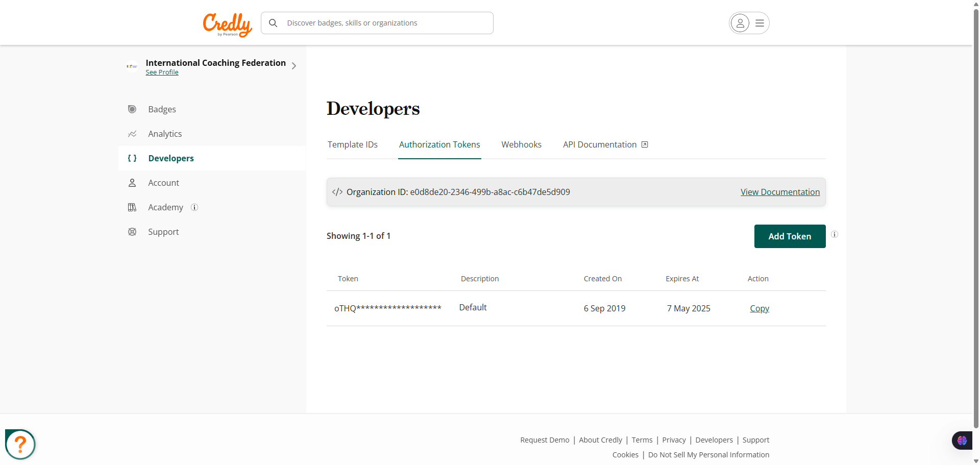Click the Support lifebuoy icon

132,232
